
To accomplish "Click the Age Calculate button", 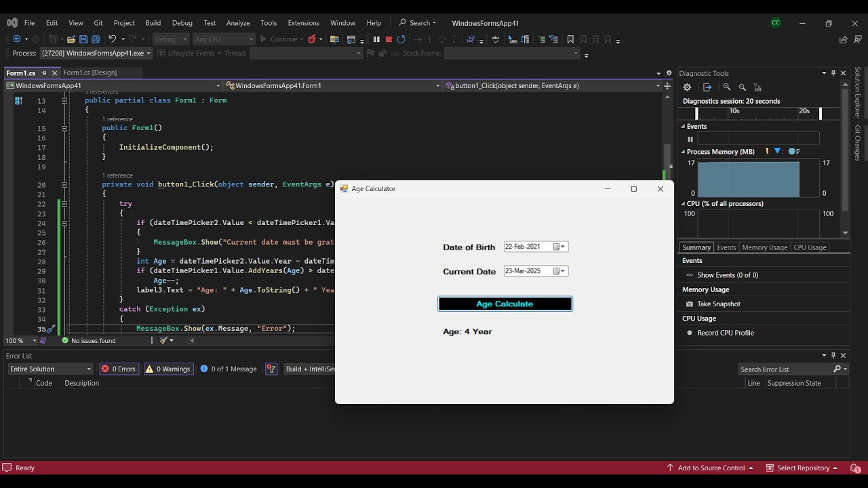I will [505, 304].
